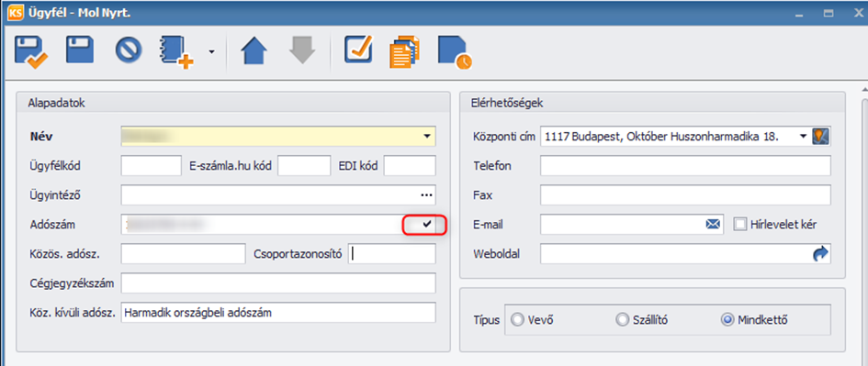Select the Mindkettő radio button
The width and height of the screenshot is (868, 366).
pos(728,319)
